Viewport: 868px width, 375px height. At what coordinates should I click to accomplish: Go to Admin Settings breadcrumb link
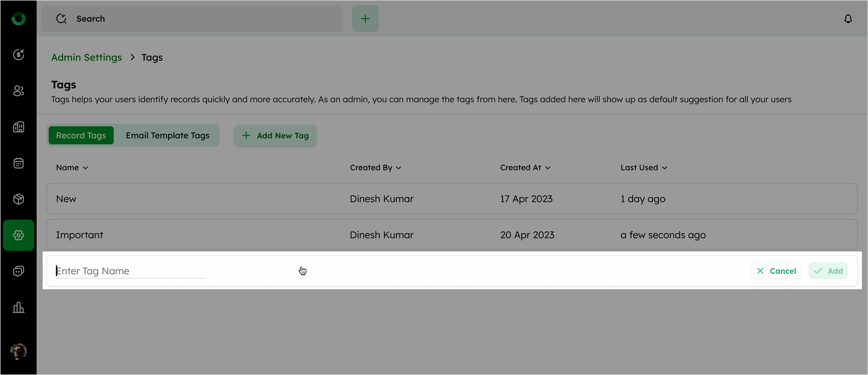(87, 57)
